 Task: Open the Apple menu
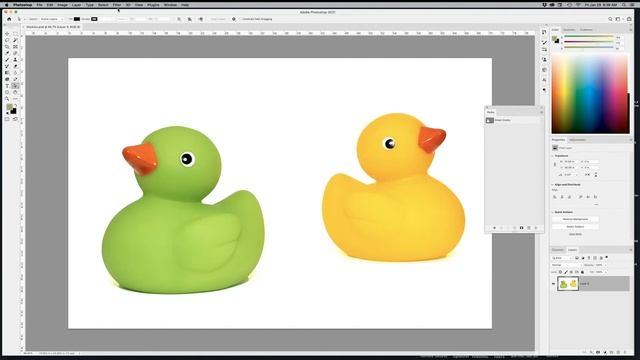click(x=7, y=5)
